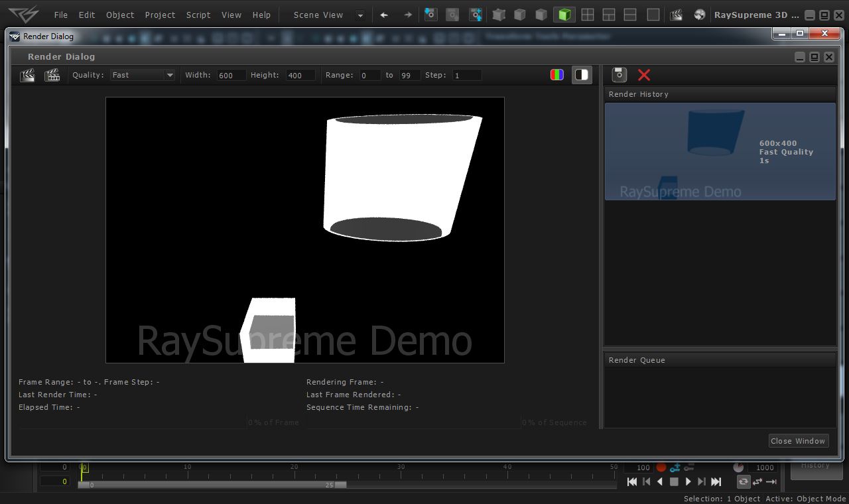849x504 pixels.
Task: Play animation forward
Action: coord(688,482)
